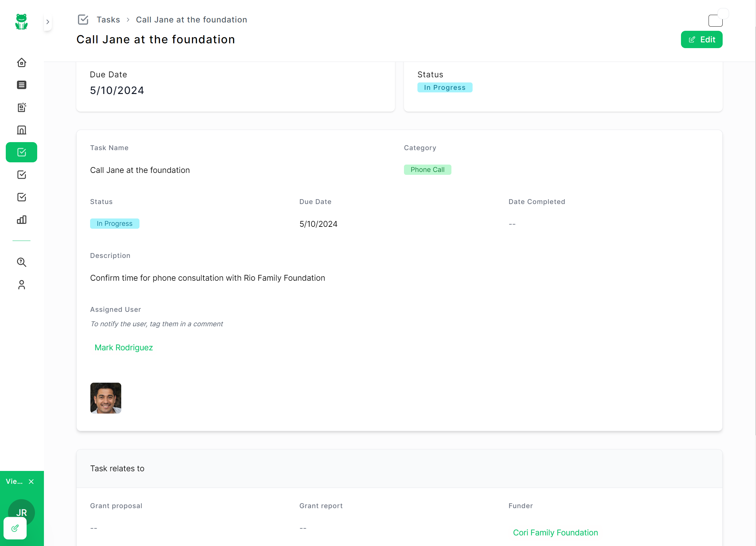This screenshot has width=756, height=546.
Task: Click the lined document sidebar icon
Action: pos(22,85)
